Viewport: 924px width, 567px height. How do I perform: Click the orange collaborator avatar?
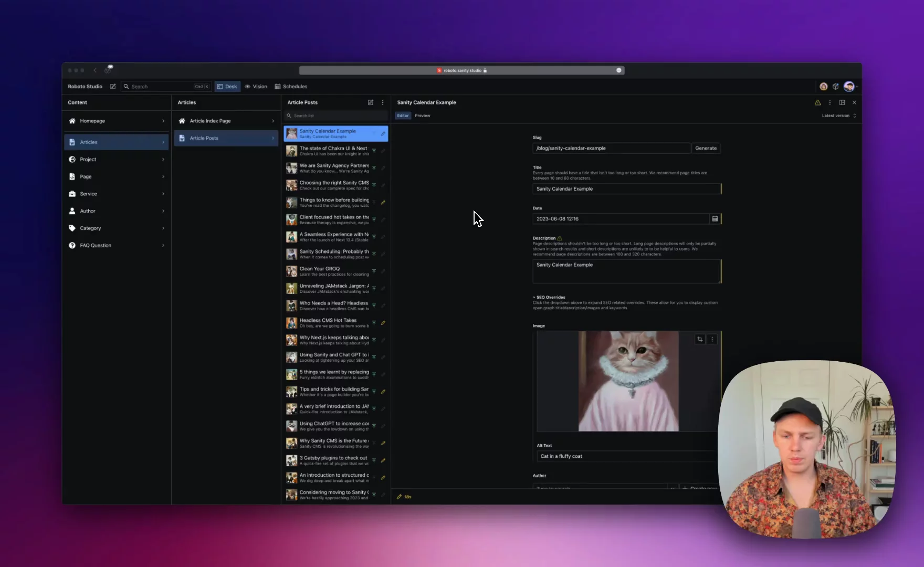point(823,87)
